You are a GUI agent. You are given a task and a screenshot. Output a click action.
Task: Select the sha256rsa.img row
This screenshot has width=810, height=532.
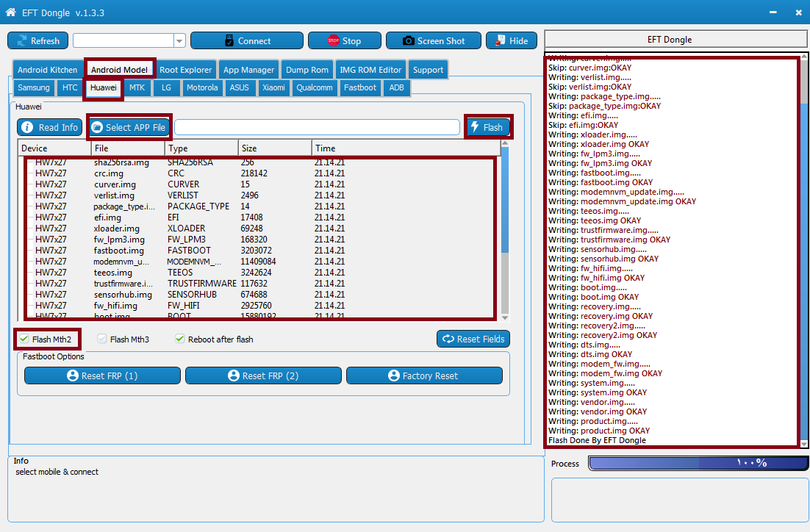pos(260,162)
